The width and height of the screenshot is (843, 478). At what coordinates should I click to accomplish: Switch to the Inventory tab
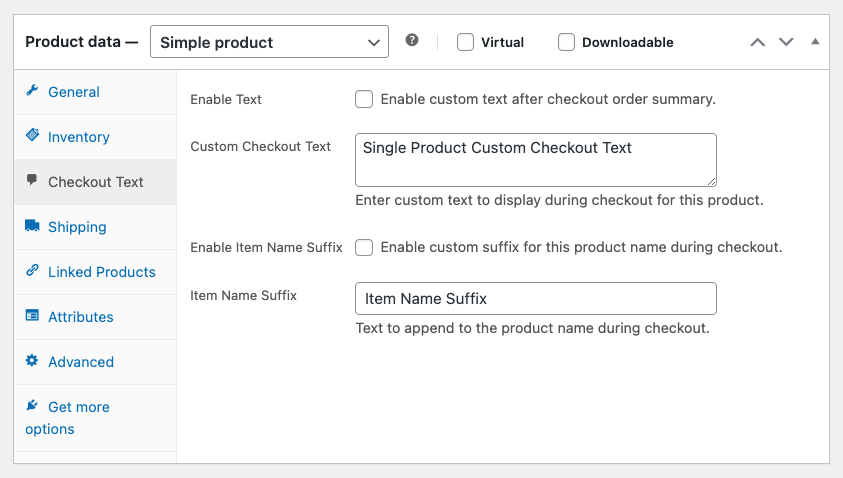pyautogui.click(x=78, y=137)
